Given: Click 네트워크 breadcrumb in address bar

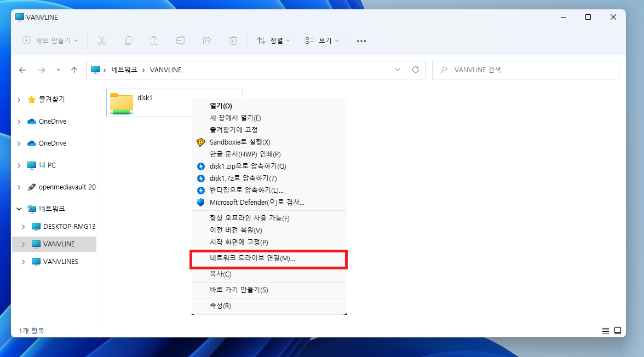Looking at the screenshot, I should coord(124,70).
